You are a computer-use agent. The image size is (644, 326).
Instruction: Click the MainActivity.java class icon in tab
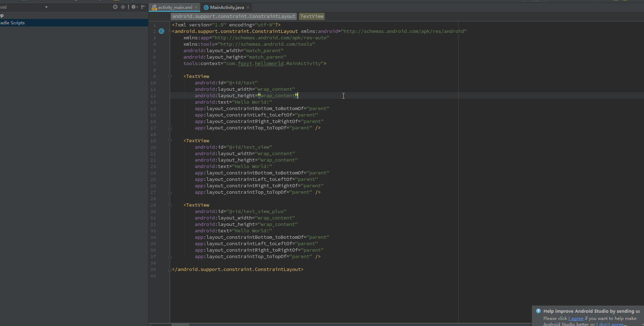tap(206, 7)
